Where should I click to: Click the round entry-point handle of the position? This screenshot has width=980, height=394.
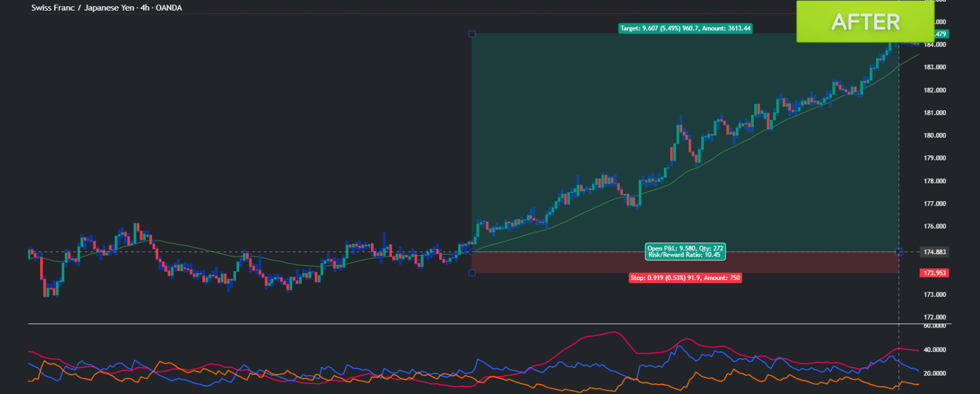(x=472, y=252)
